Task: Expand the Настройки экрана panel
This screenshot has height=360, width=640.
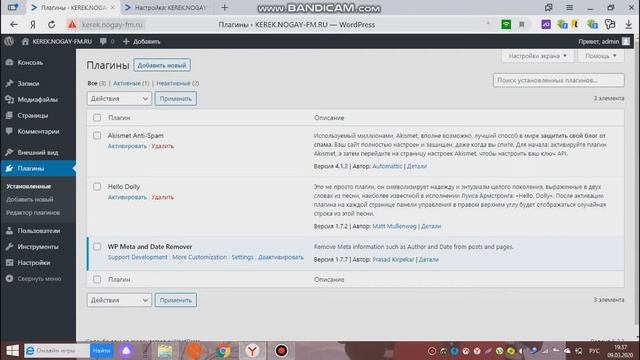Action: (x=538, y=56)
